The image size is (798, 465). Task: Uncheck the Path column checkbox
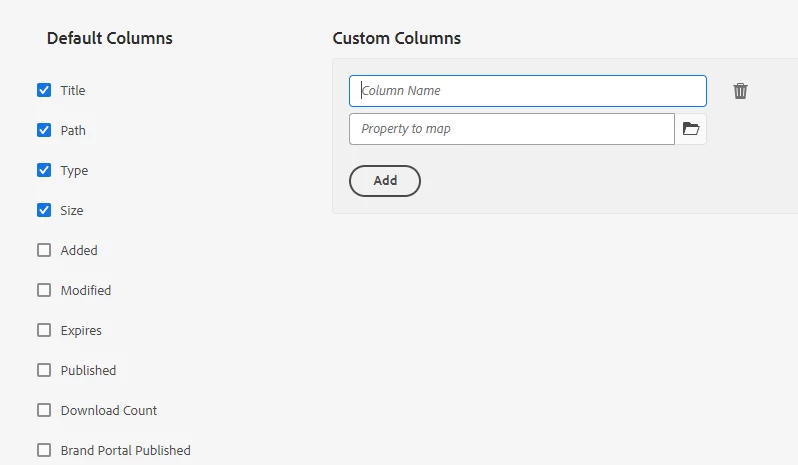[44, 130]
